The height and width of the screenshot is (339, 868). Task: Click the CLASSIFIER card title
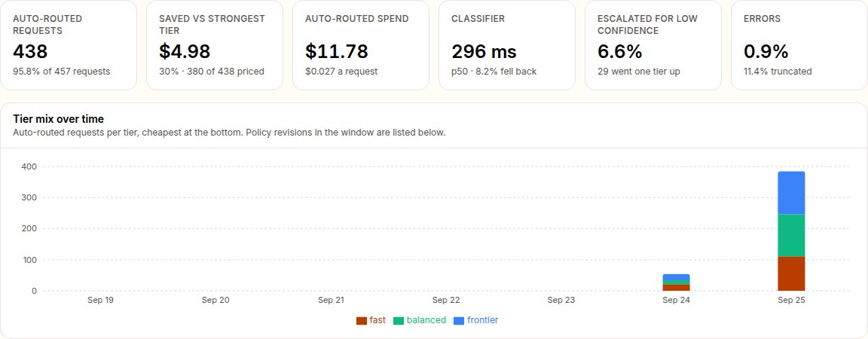coord(478,19)
